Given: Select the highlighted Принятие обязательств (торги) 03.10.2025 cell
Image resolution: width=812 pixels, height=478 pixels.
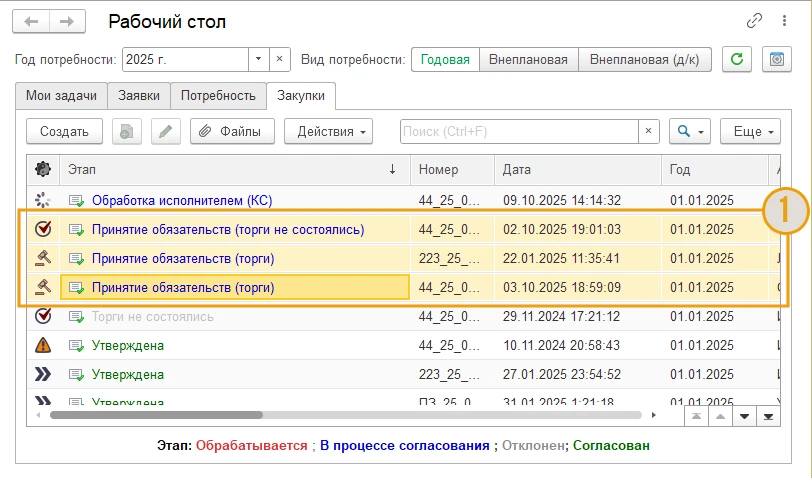Looking at the screenshot, I should click(235, 287).
